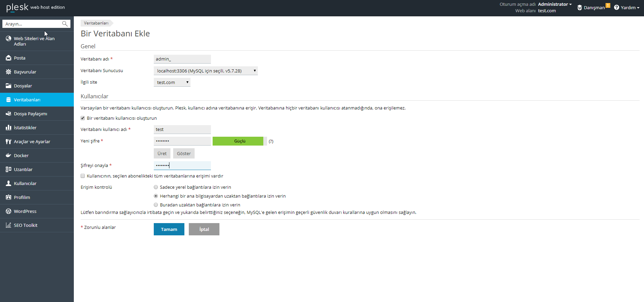Click the İptal button

click(x=204, y=229)
